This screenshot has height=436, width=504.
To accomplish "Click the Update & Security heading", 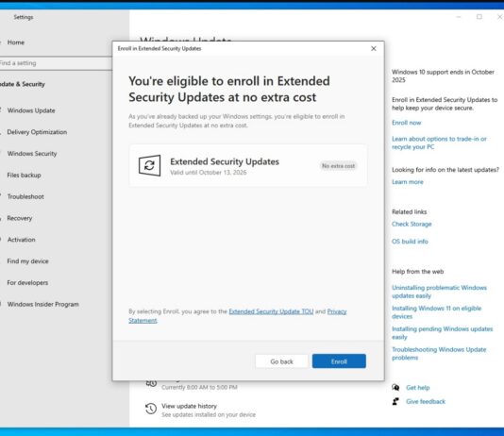I will 22,84.
